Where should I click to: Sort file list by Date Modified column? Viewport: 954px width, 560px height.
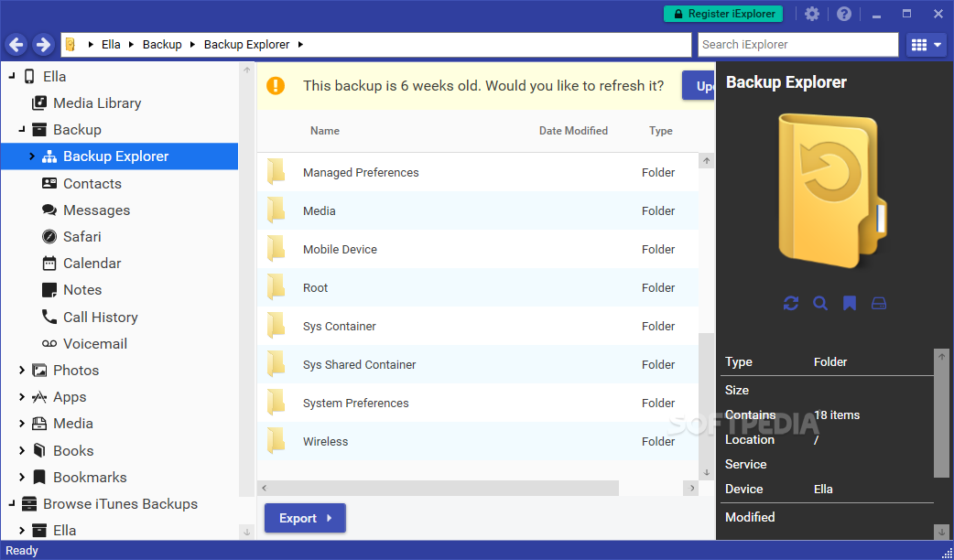tap(573, 131)
